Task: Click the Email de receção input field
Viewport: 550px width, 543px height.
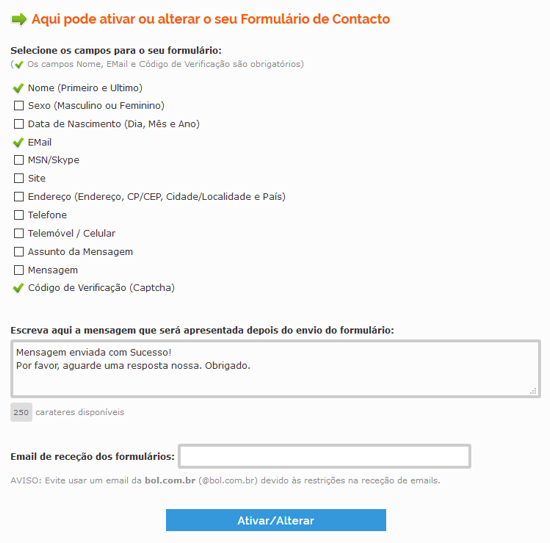Action: [324, 456]
